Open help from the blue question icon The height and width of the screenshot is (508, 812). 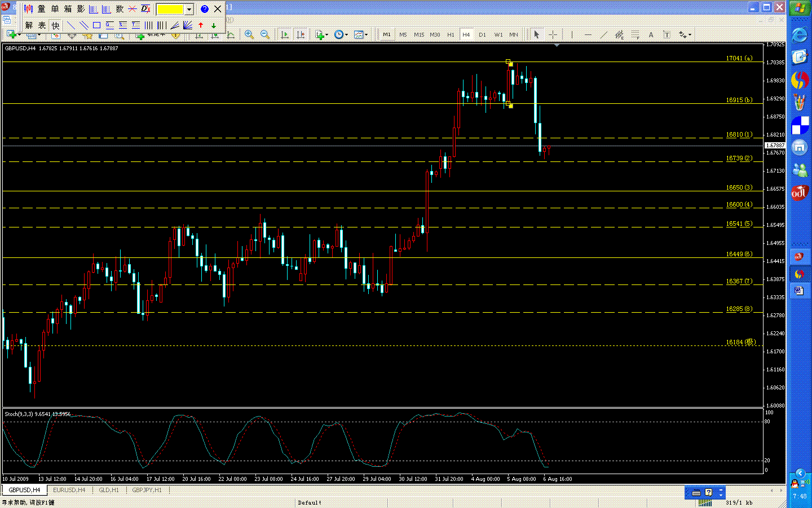205,9
